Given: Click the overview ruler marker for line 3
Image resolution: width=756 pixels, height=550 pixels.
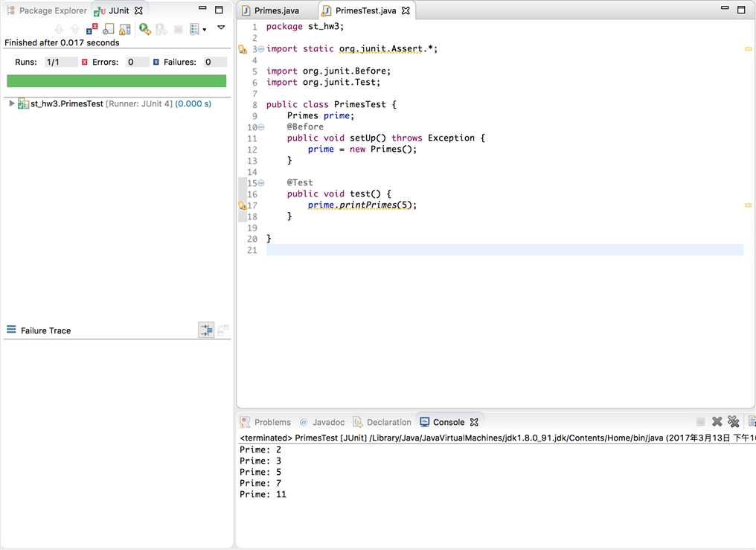Looking at the screenshot, I should pyautogui.click(x=749, y=48).
